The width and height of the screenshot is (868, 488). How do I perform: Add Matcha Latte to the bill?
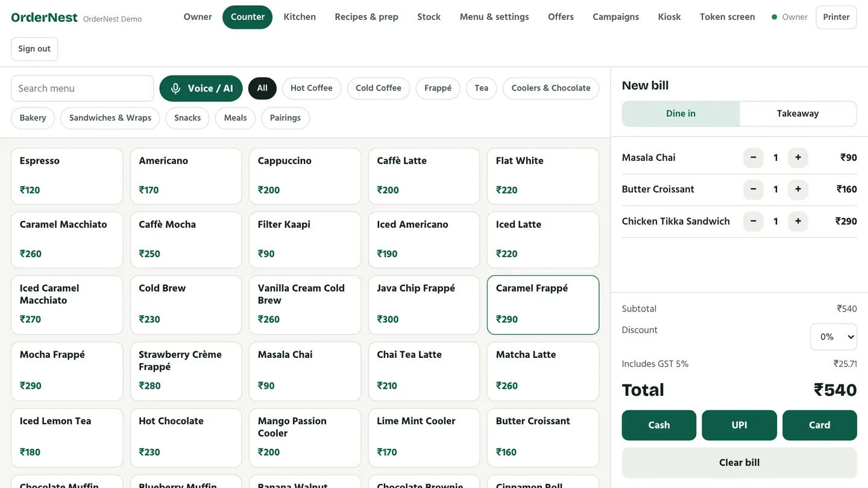(x=543, y=371)
